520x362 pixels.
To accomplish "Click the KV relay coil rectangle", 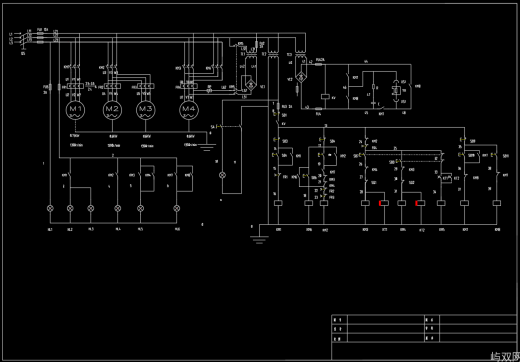I will 325,97.
